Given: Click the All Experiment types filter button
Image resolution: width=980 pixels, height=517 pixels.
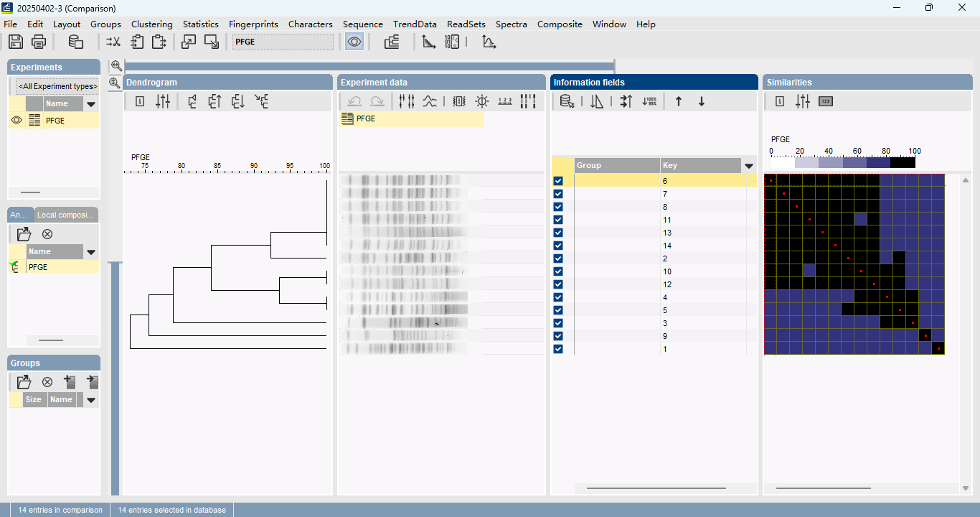Looking at the screenshot, I should pos(57,86).
